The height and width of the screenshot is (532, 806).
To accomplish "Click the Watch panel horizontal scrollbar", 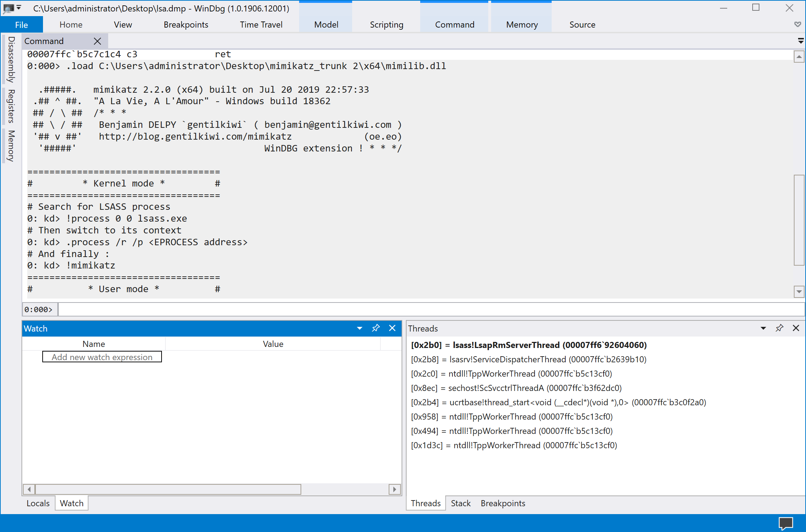I will 168,489.
